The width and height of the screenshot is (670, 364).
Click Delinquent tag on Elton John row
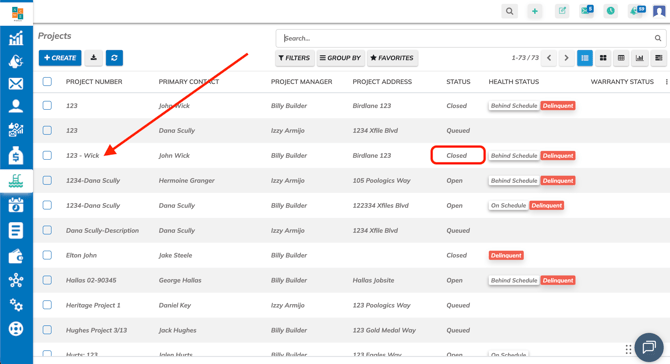(x=506, y=255)
